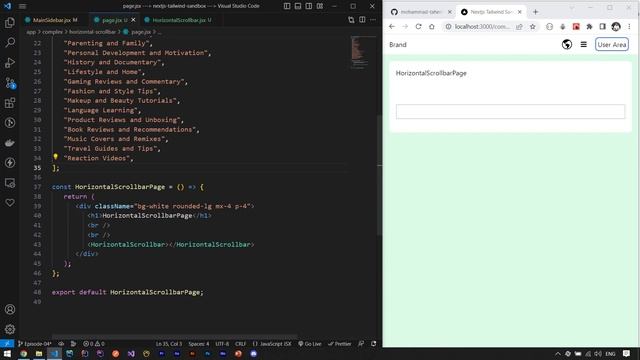
Task: Toggle the secondary sidebar layout icon
Action: [309, 6]
